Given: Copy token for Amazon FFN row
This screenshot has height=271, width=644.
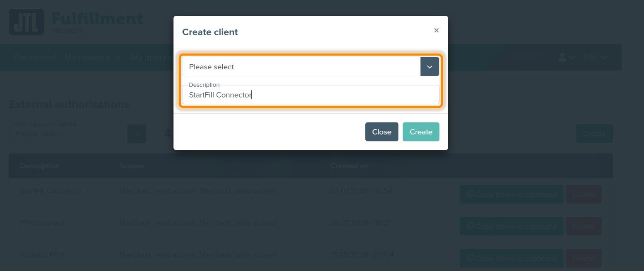Looking at the screenshot, I should [x=511, y=258].
